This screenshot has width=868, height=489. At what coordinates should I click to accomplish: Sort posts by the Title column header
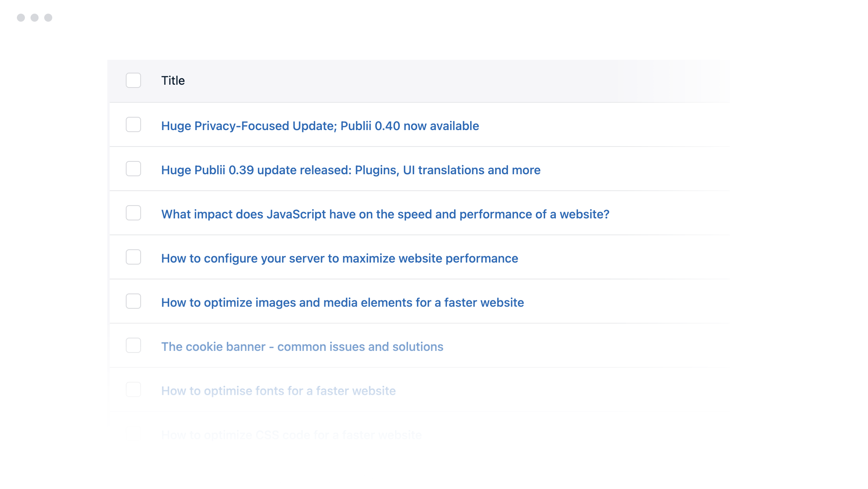pyautogui.click(x=173, y=81)
